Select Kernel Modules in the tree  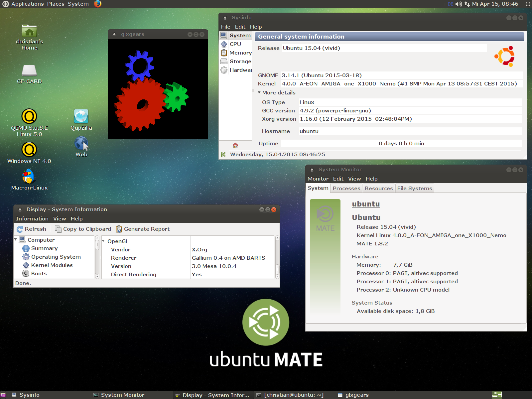click(x=52, y=265)
